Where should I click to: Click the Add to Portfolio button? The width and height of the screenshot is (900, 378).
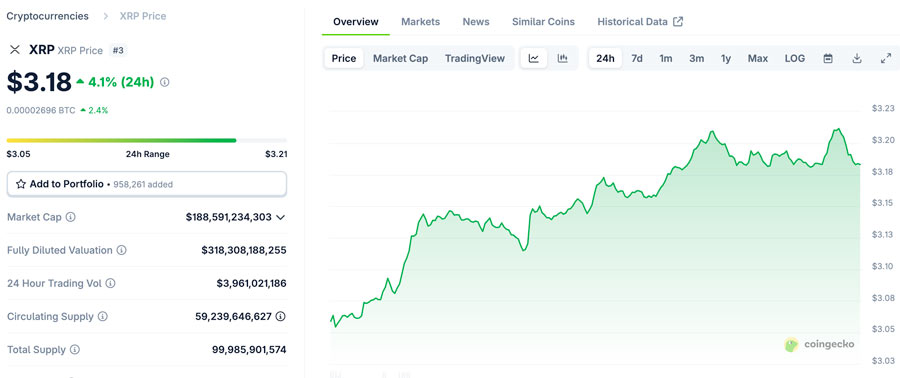pyautogui.click(x=146, y=184)
